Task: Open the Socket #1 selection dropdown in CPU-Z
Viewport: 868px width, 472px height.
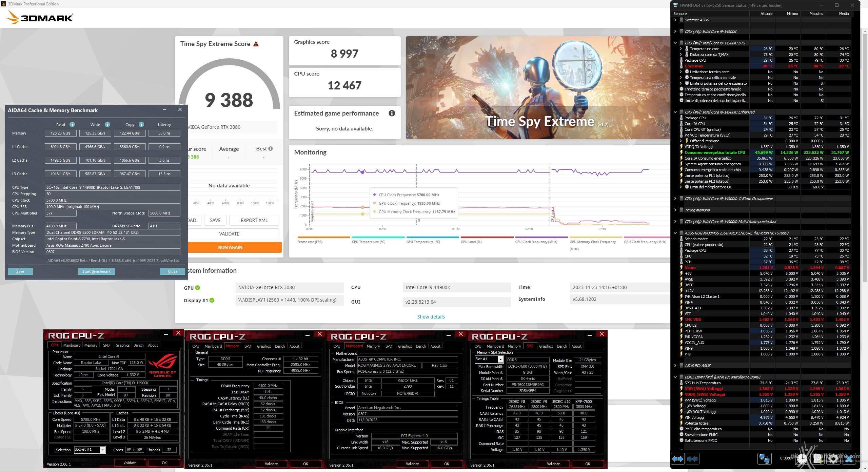Action: (102, 450)
